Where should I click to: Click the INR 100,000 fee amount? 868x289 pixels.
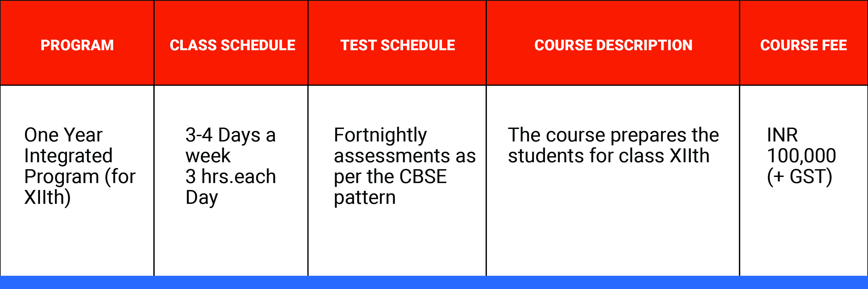[801, 145]
